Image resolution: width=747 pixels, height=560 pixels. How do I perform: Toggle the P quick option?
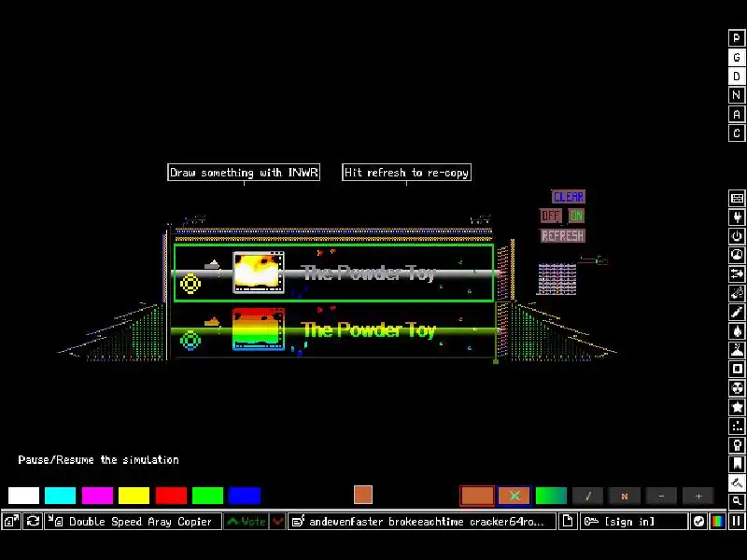pyautogui.click(x=737, y=37)
